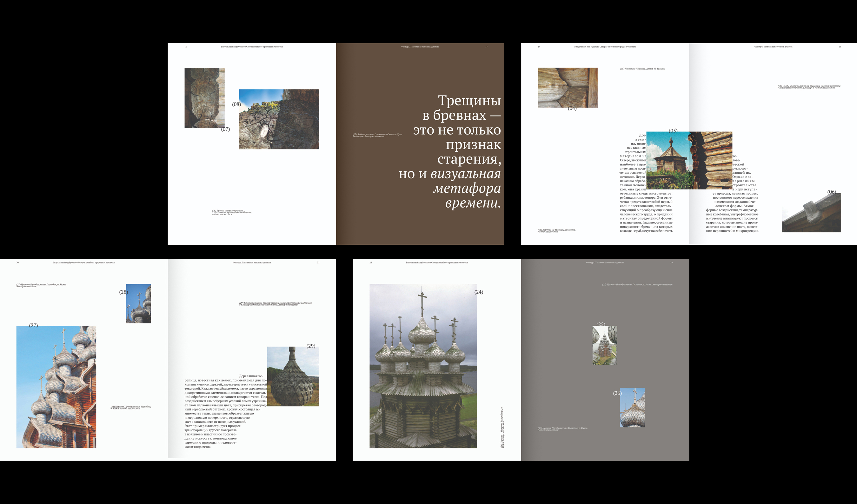The width and height of the screenshot is (857, 504).
Task: Click the vertical rotated caption beside photo (24)
Action: pos(503,427)
